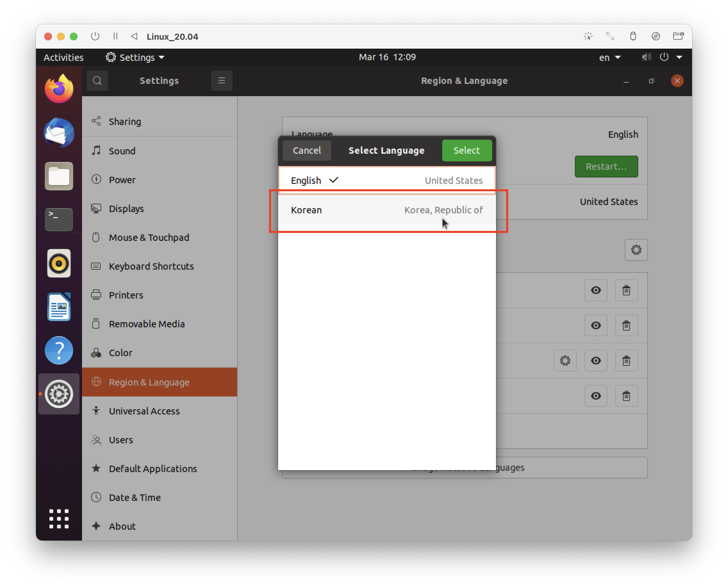The width and height of the screenshot is (728, 588).
Task: Open LibreOffice Writer from dock
Action: [59, 307]
